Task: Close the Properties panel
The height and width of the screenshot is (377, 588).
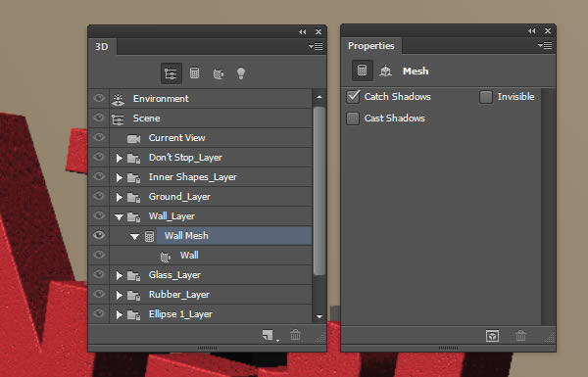Action: pyautogui.click(x=548, y=30)
